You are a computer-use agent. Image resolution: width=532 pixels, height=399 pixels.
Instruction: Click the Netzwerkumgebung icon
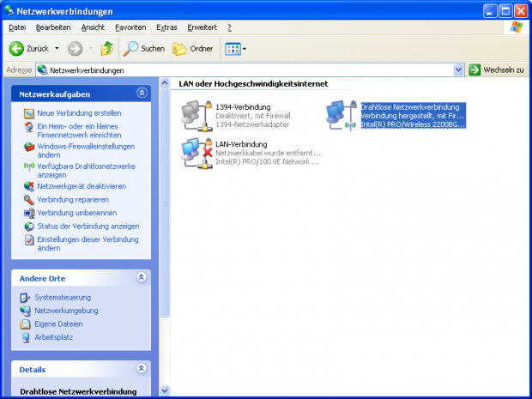(25, 311)
